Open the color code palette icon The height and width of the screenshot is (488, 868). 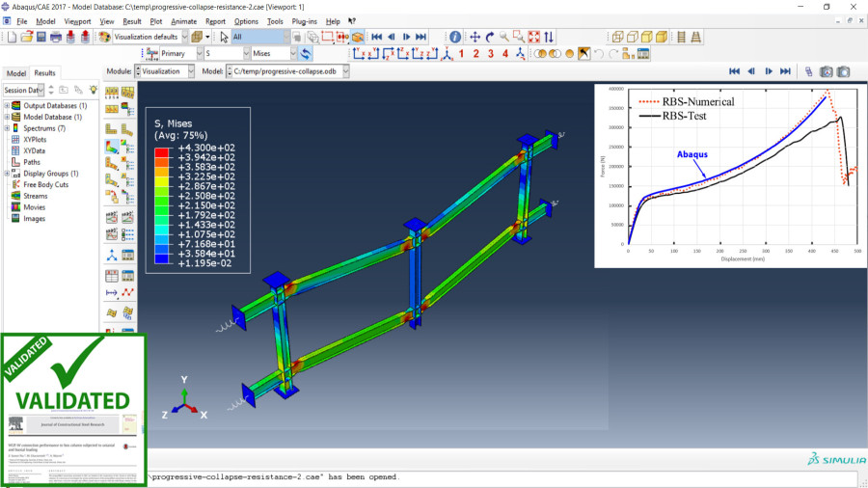coord(104,37)
